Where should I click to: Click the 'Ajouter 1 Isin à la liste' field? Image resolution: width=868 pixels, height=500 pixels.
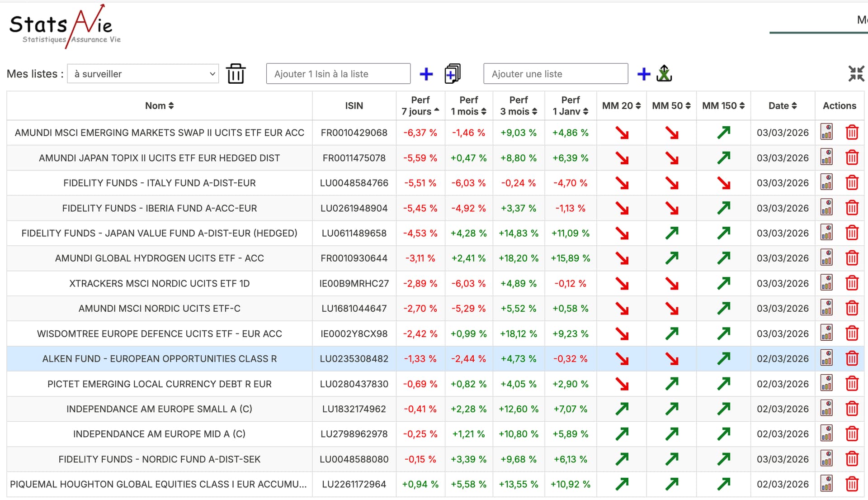338,74
